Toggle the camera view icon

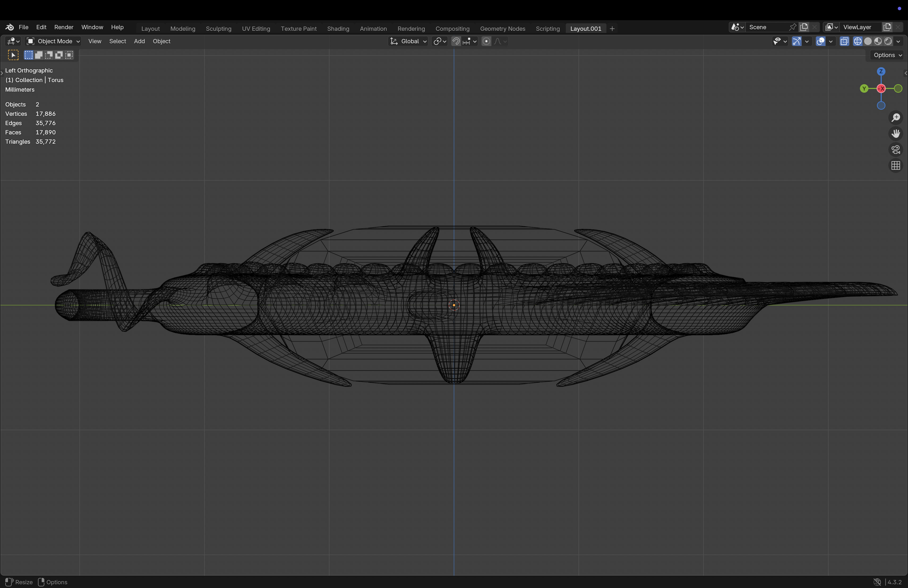[896, 150]
